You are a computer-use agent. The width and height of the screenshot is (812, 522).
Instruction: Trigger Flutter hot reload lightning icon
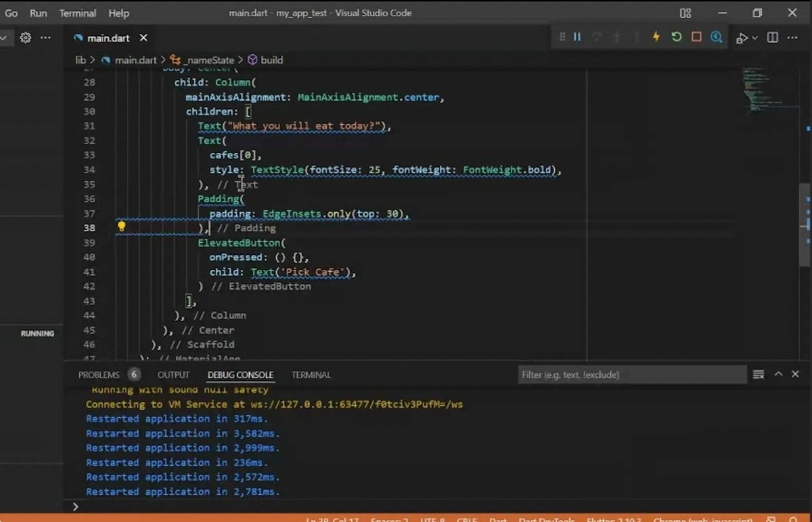point(656,37)
